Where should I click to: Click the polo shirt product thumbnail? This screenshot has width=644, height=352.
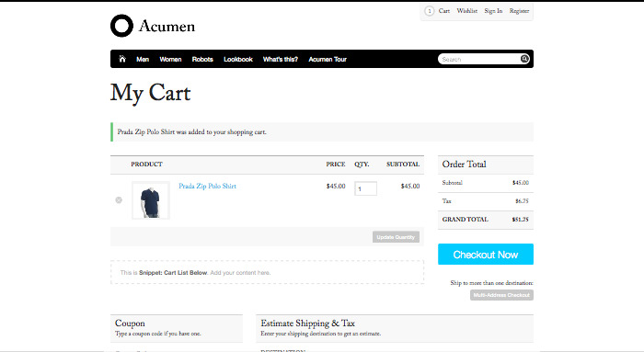coord(151,200)
